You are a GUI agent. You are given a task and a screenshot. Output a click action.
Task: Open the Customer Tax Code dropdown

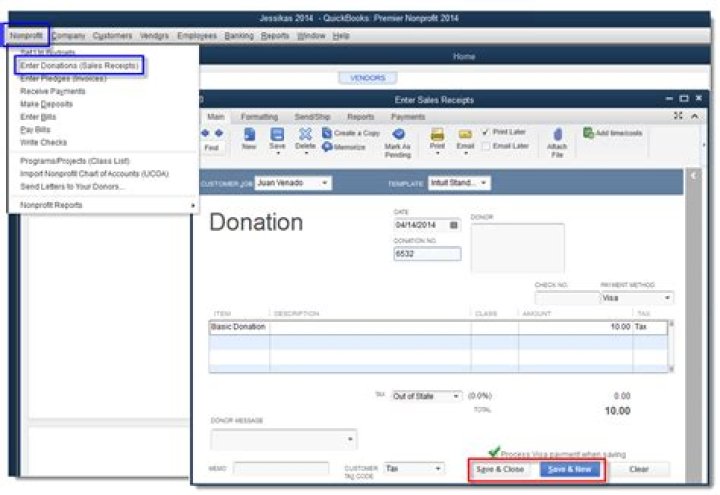[x=438, y=468]
